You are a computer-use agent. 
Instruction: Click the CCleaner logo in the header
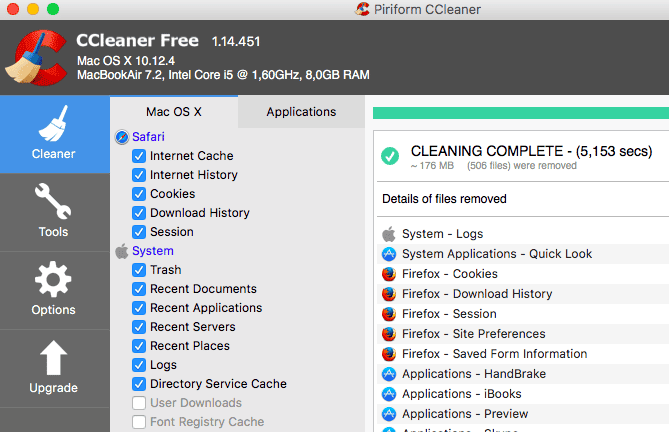pyautogui.click(x=36, y=58)
